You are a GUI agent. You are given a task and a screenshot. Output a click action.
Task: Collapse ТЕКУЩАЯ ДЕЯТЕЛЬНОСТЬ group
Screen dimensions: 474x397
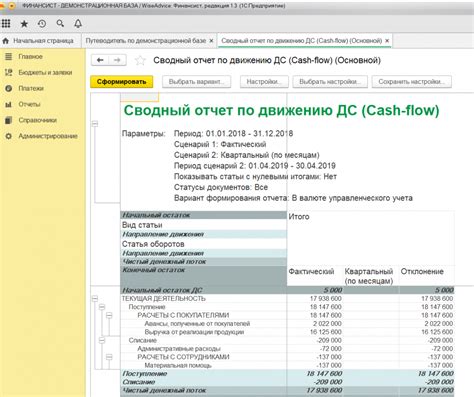[x=95, y=299]
